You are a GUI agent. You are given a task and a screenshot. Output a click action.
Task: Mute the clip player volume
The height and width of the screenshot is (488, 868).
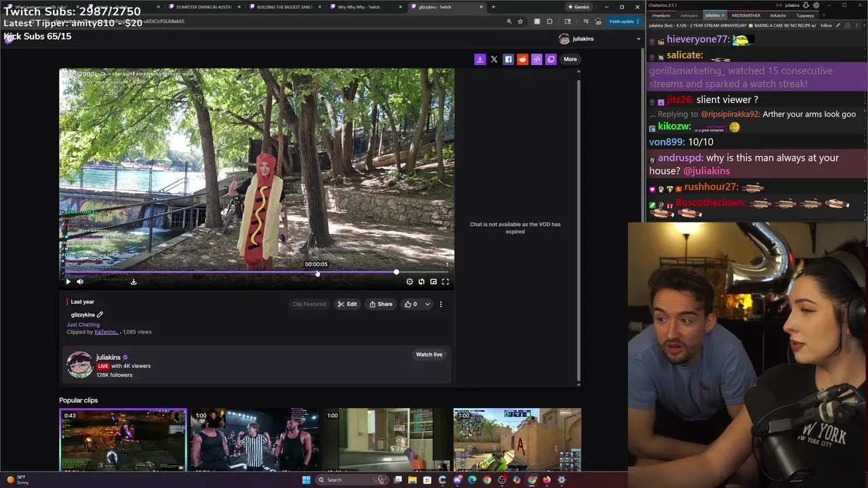pyautogui.click(x=80, y=281)
